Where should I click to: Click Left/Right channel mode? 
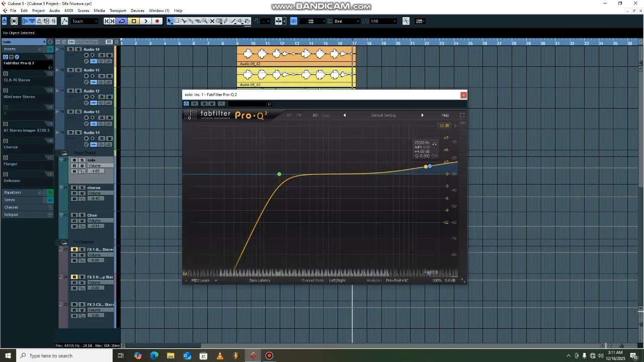pos(338,281)
